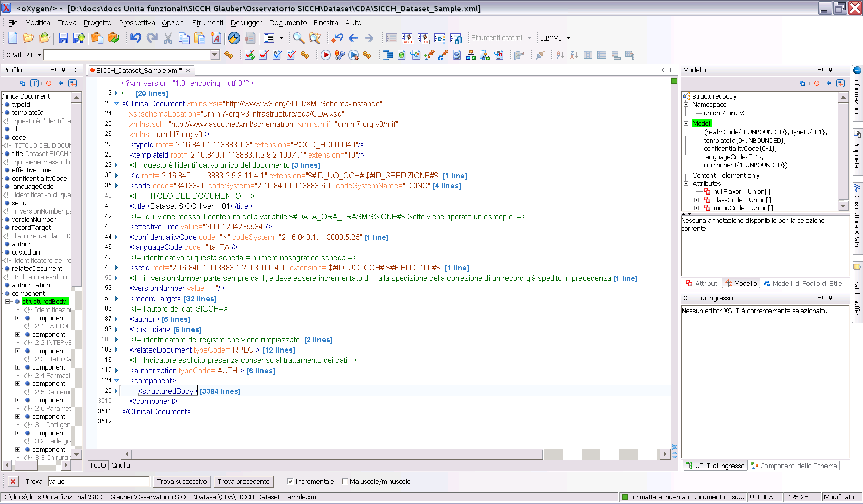
Task: Close the search bar with red X
Action: 13,481
